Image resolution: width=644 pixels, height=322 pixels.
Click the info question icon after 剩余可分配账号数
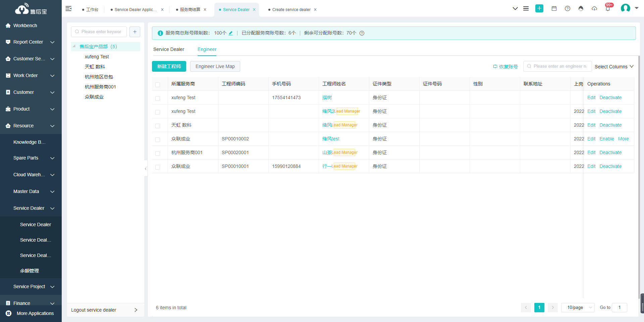point(362,33)
